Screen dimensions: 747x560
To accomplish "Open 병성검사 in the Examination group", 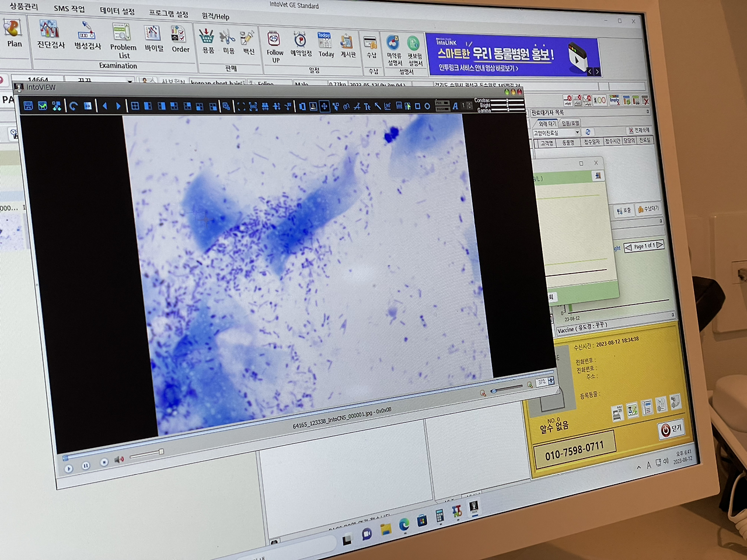I will pyautogui.click(x=88, y=36).
